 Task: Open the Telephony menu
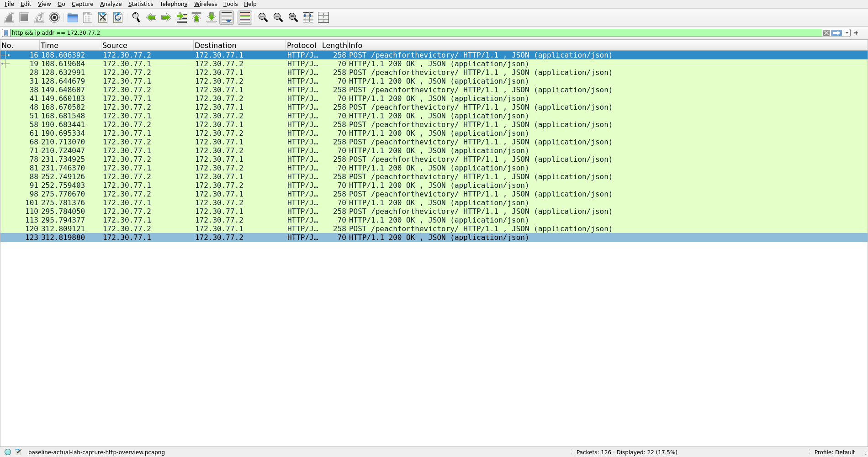pos(174,4)
